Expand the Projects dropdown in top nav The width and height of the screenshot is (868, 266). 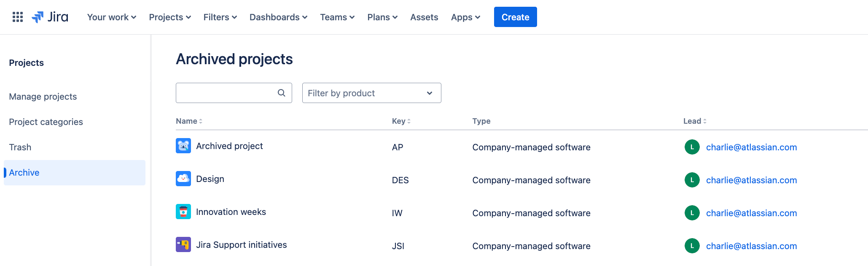170,17
